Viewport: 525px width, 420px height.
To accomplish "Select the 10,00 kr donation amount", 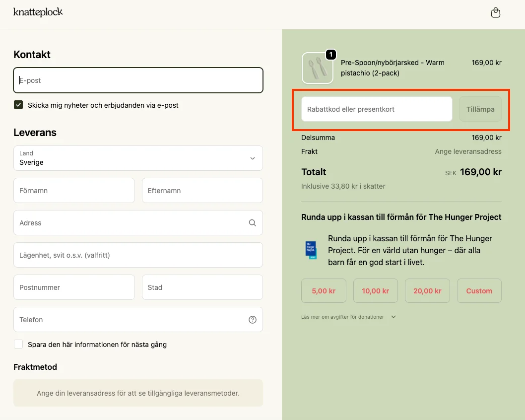I will 375,291.
